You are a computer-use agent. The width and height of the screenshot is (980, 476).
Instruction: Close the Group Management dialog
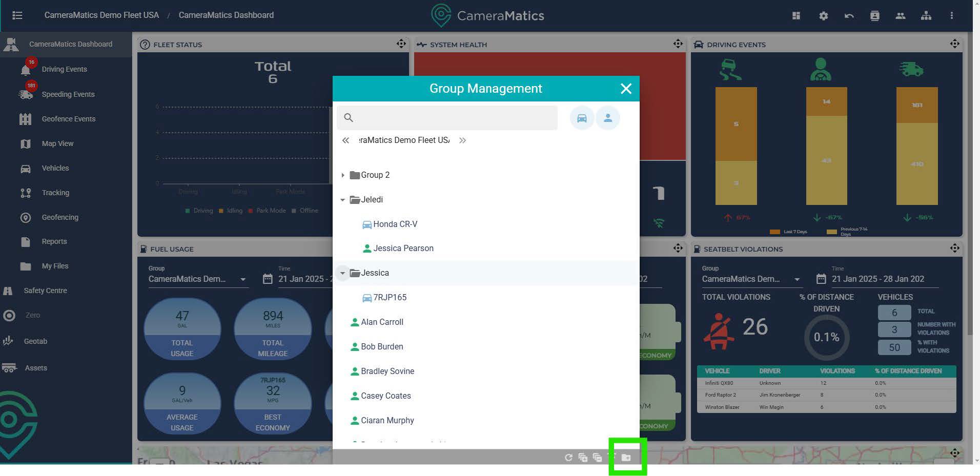pyautogui.click(x=626, y=89)
